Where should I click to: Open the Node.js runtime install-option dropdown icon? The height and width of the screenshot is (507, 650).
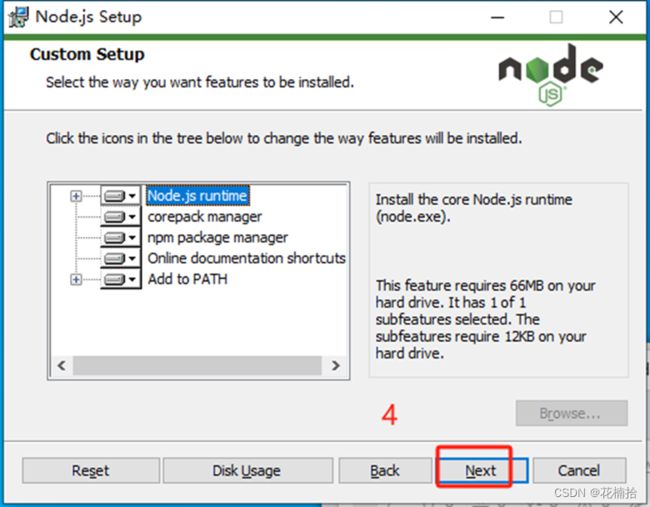point(121,196)
